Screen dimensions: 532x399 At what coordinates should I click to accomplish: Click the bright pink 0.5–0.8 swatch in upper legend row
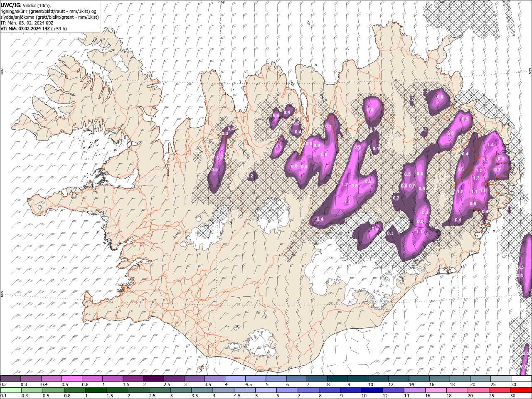pyautogui.click(x=71, y=379)
